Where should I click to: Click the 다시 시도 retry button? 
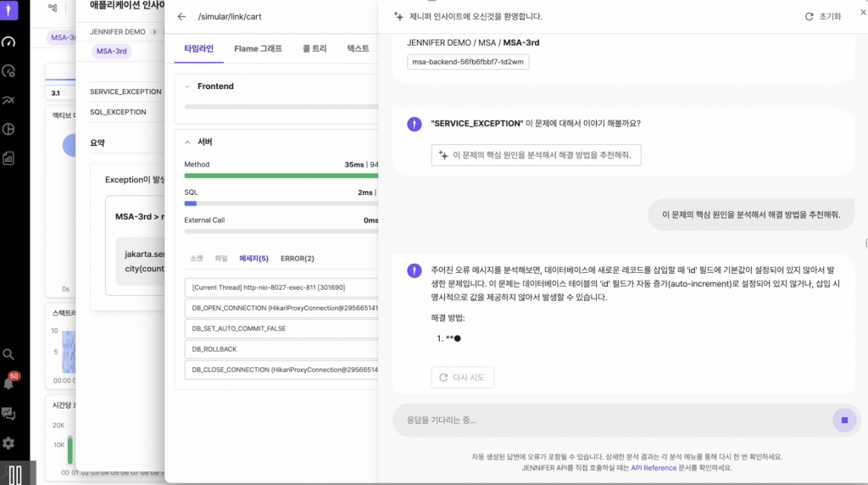pyautogui.click(x=463, y=377)
